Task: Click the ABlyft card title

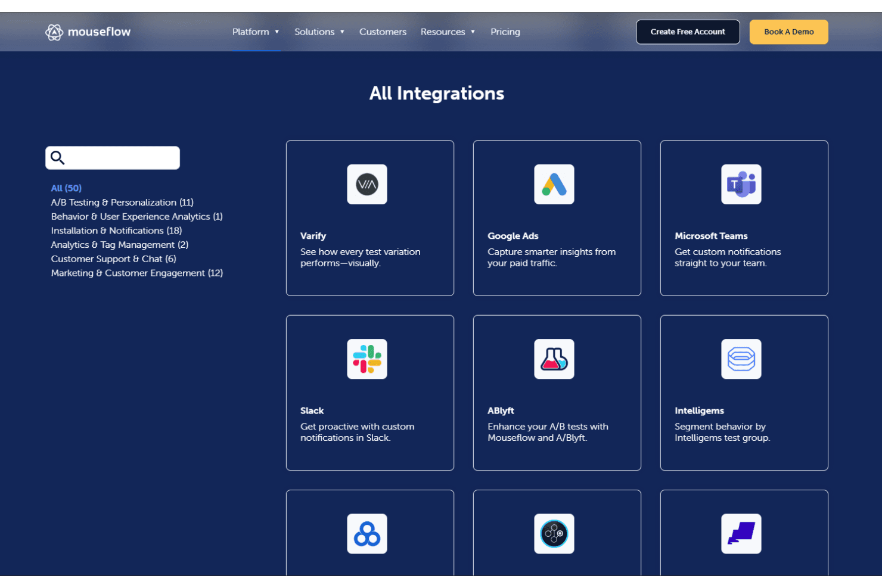Action: [501, 410]
